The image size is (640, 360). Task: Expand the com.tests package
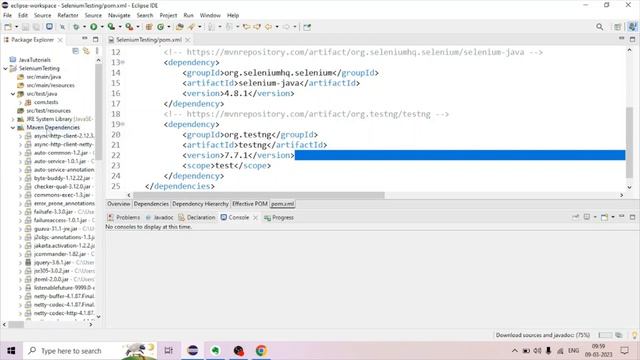point(20,102)
